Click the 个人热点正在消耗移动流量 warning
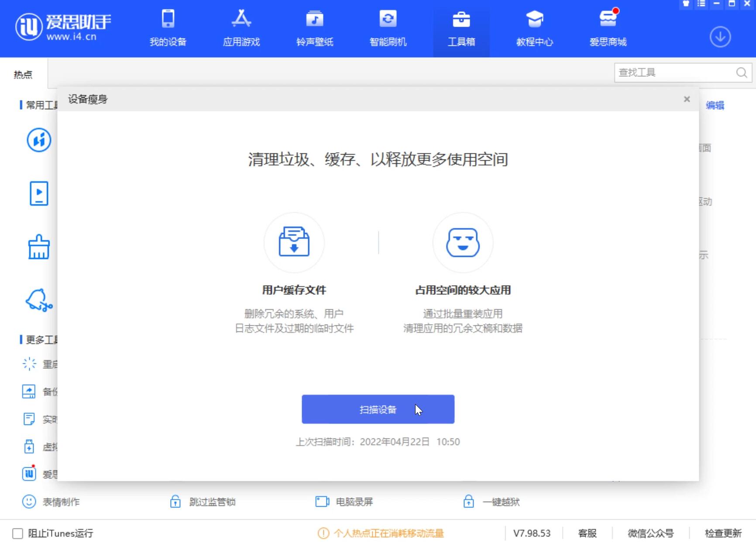 point(389,533)
